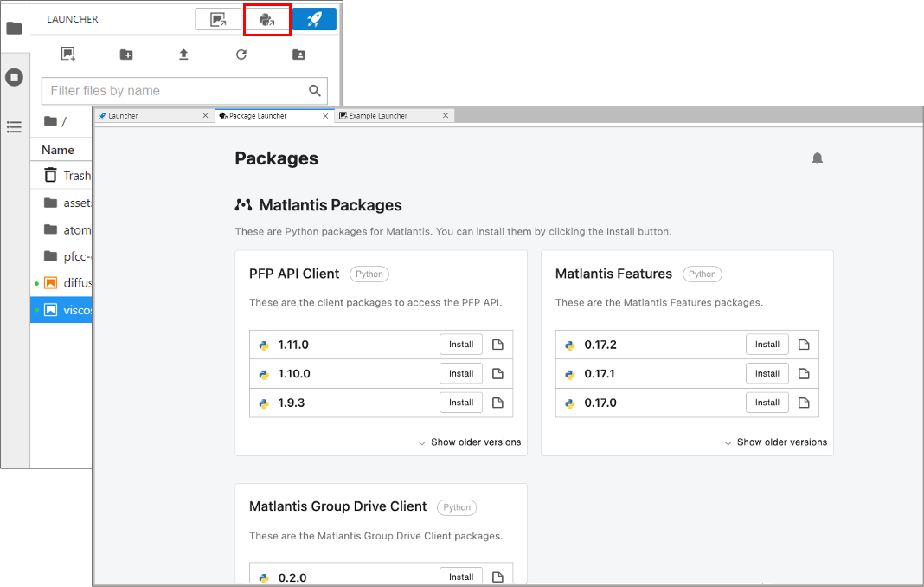Click the blue rocket Launcher button
924x587 pixels.
tap(314, 19)
